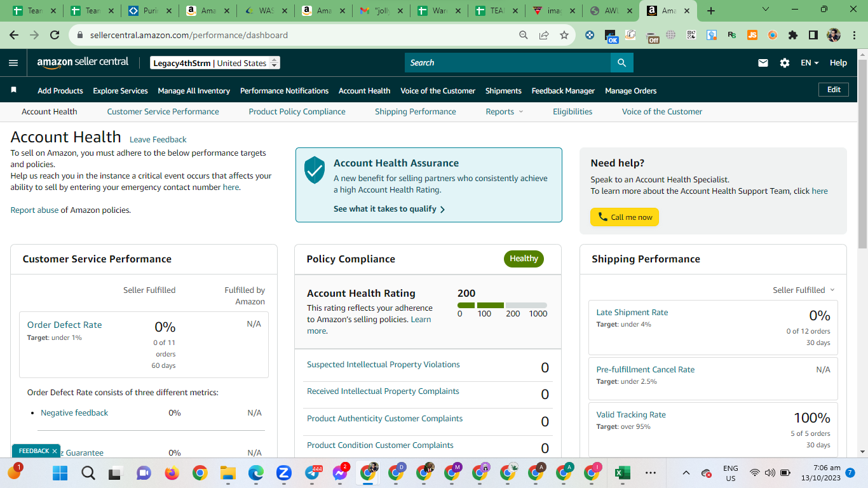Switch to the Eligibilities tab
Viewport: 868px width, 488px height.
[573, 112]
